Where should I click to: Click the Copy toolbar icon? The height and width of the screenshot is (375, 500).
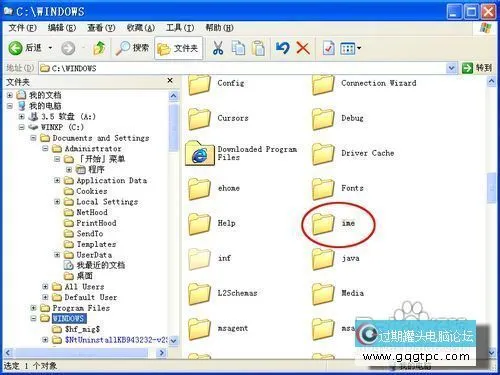pos(238,48)
